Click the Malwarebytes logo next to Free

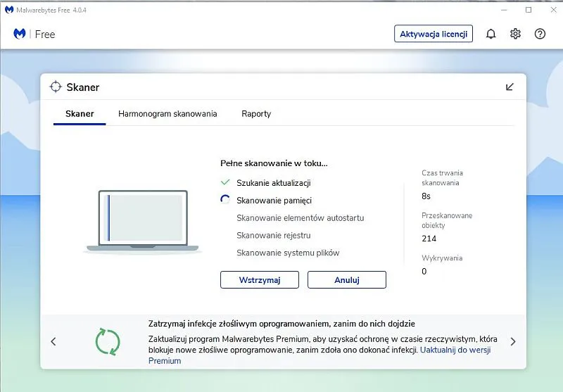coord(20,34)
